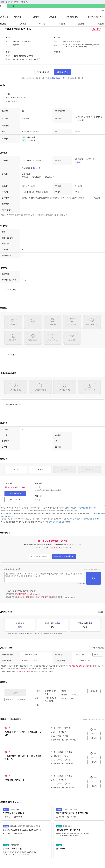The width and height of the screenshot is (105, 868).
Task: Switch to the 근무조건 tab
Action: 22,24
